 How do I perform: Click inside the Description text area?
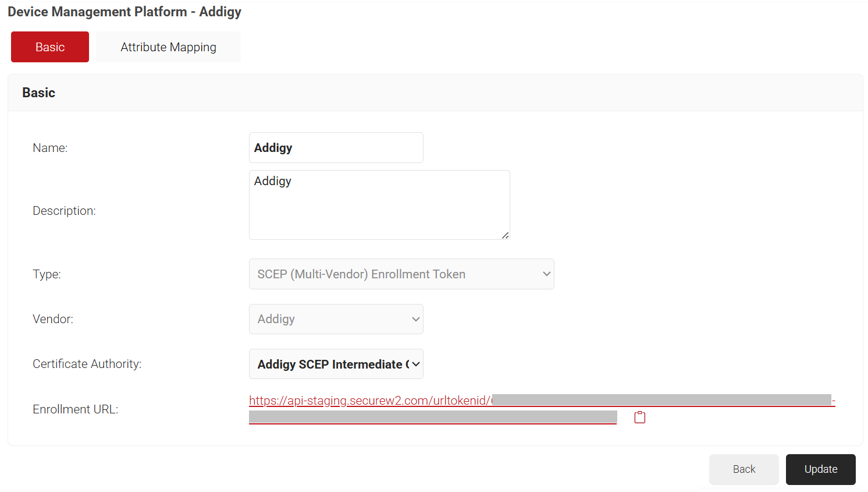tap(379, 205)
